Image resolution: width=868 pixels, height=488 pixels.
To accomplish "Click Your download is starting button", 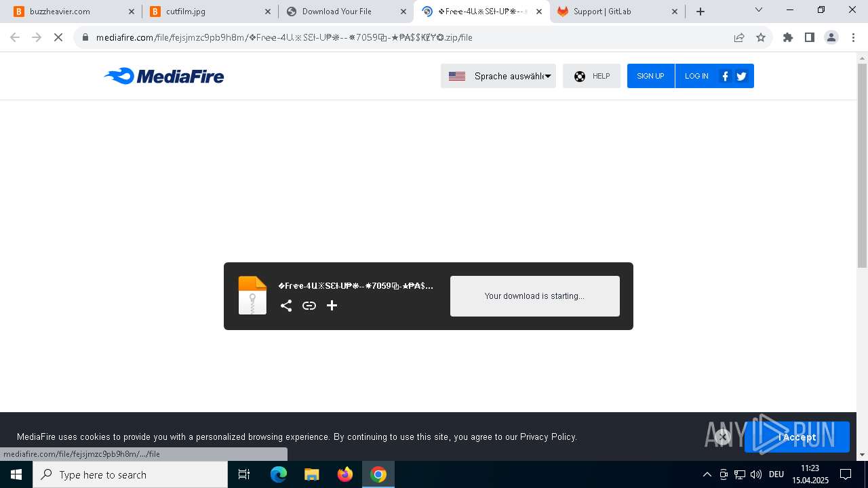I will pyautogui.click(x=535, y=296).
